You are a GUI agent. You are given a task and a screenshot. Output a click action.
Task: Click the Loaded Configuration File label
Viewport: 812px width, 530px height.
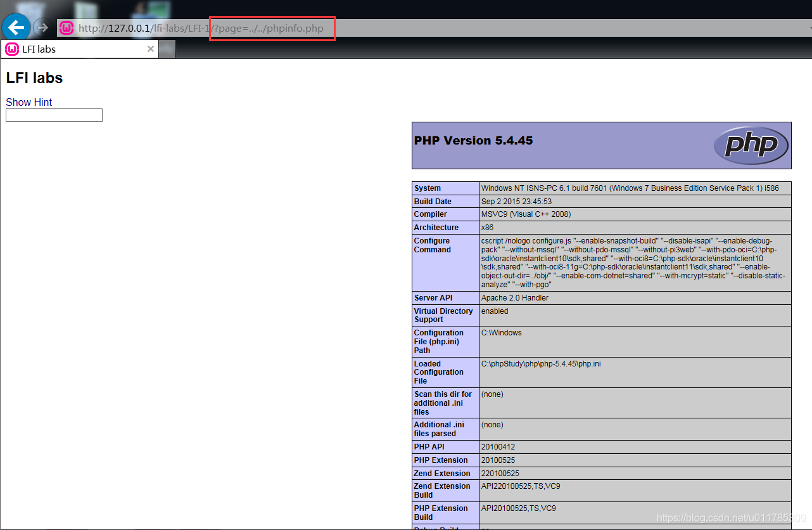(438, 373)
